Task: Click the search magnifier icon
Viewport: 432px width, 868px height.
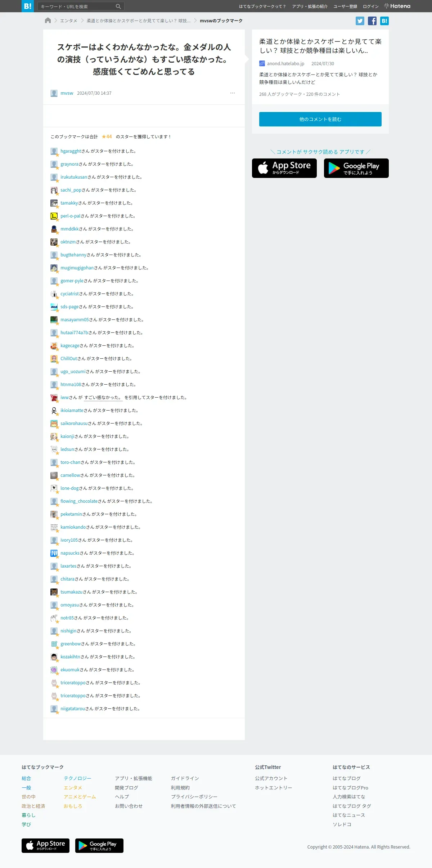Action: (x=118, y=6)
